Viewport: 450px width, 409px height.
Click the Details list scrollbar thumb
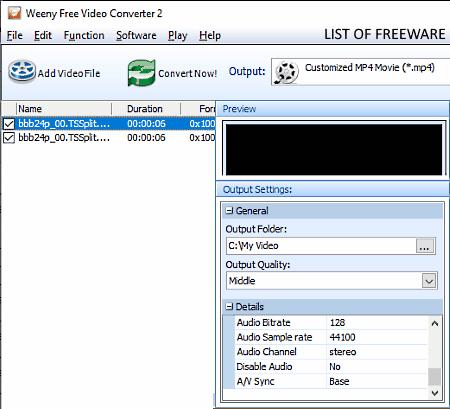(x=435, y=376)
